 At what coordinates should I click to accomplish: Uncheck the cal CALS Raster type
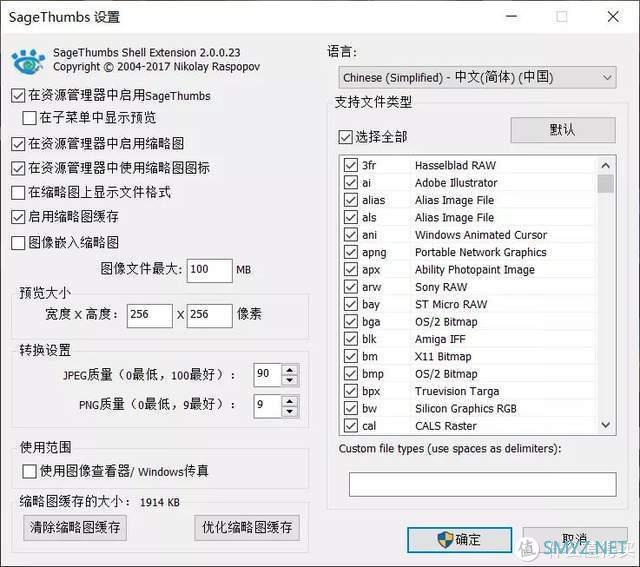[x=351, y=425]
